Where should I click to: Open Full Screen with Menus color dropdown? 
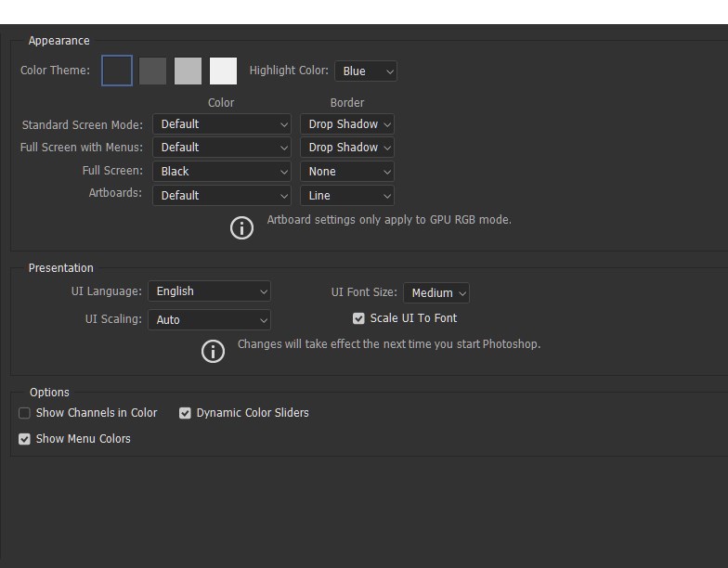tap(223, 148)
